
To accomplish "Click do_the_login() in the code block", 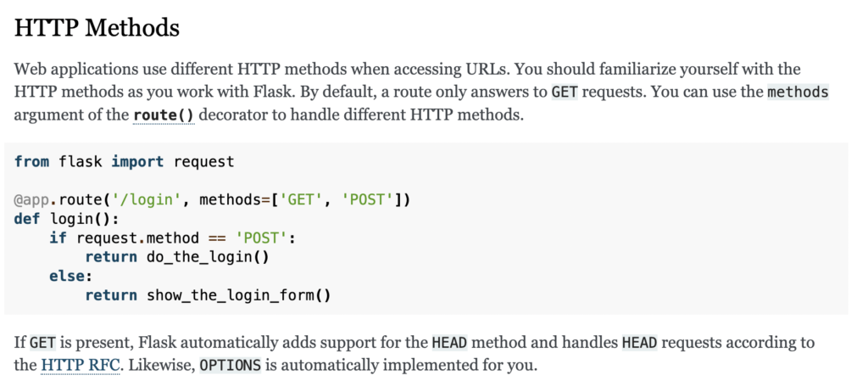I will (x=208, y=257).
